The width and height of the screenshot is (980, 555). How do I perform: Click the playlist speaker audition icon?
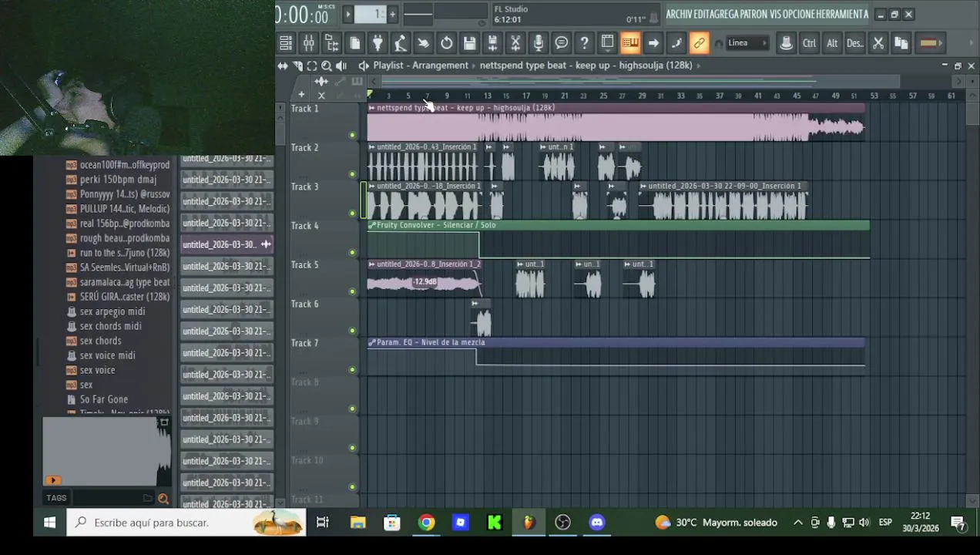pyautogui.click(x=341, y=66)
